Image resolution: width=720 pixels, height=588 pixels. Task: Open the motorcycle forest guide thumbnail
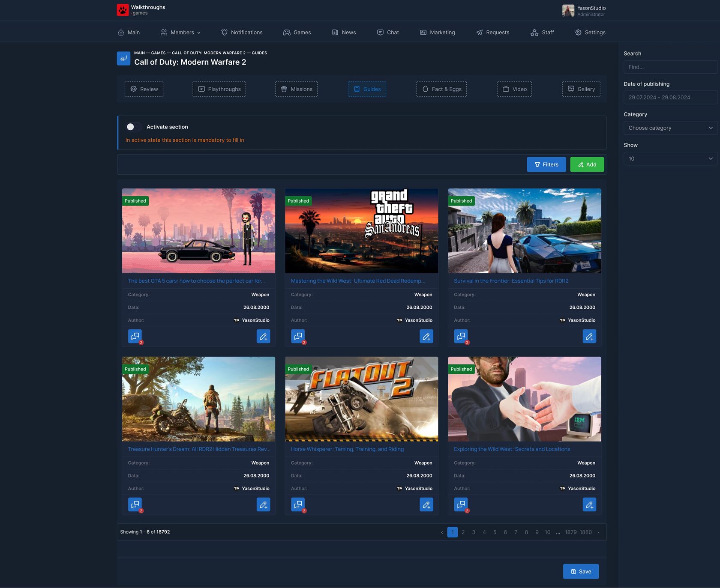click(198, 399)
